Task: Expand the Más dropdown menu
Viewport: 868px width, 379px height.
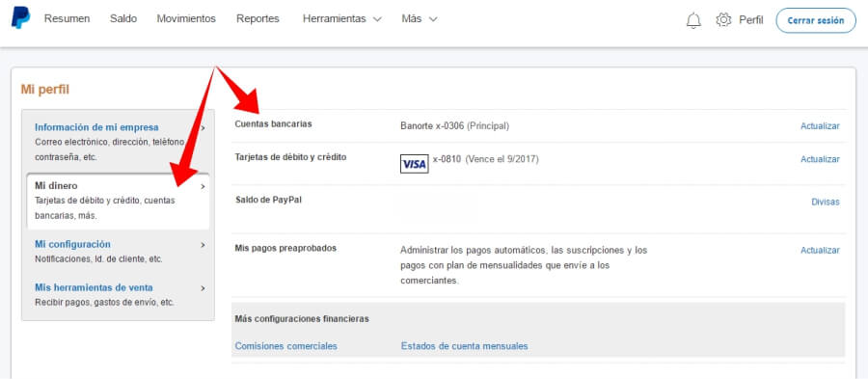Action: point(420,19)
